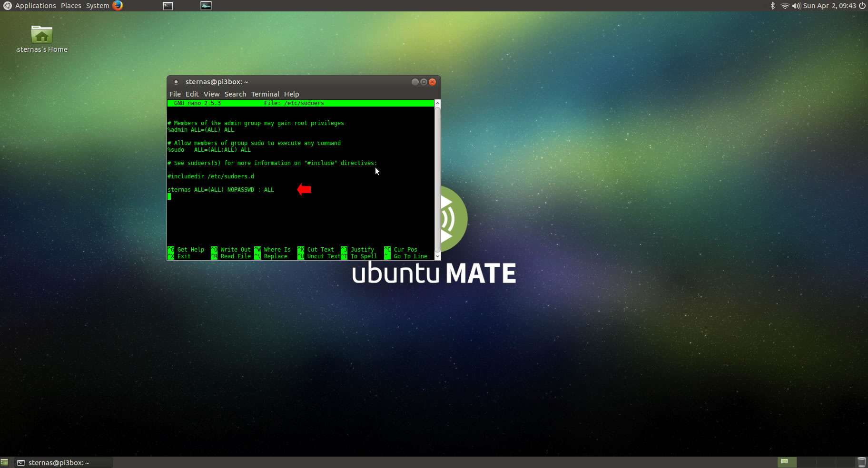Click the 'Get Help' nano shortcut
Viewport: 868px width, 468px height.
(x=190, y=250)
